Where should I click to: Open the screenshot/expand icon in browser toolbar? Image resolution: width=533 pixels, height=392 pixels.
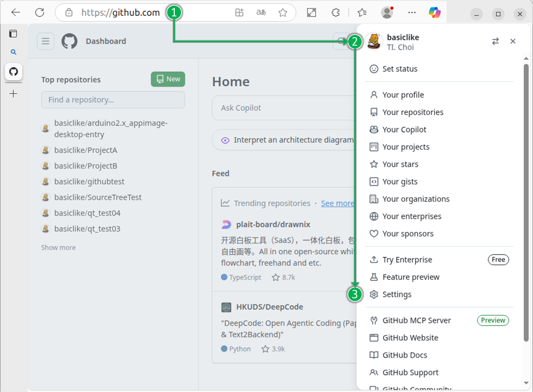[x=311, y=13]
